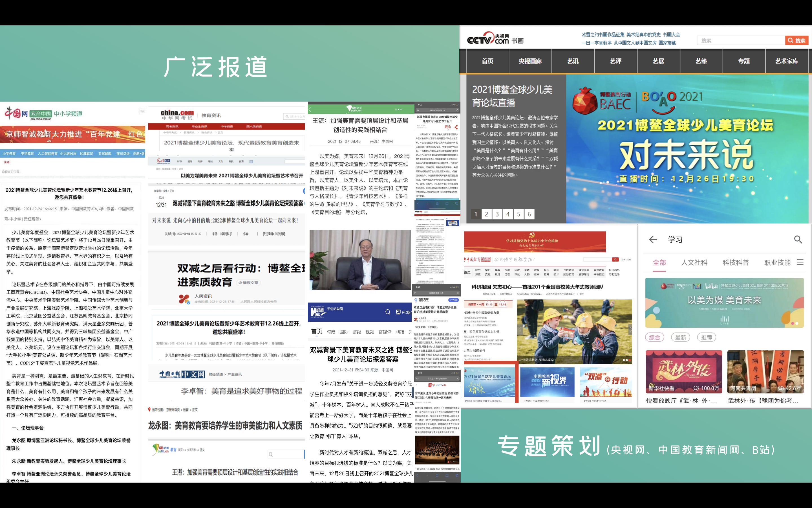Click previous arrow on children photo carousel

[x=520, y=330]
